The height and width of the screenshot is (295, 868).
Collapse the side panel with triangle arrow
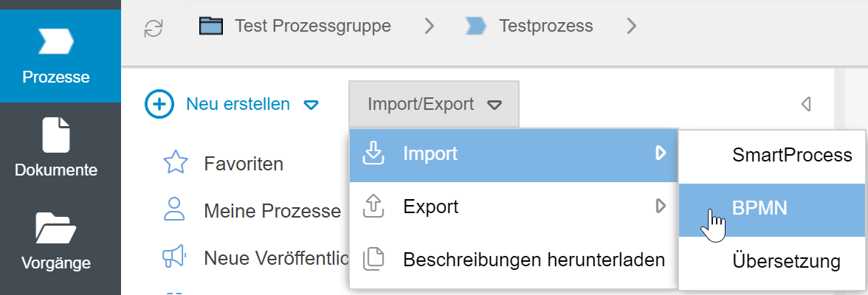(806, 105)
